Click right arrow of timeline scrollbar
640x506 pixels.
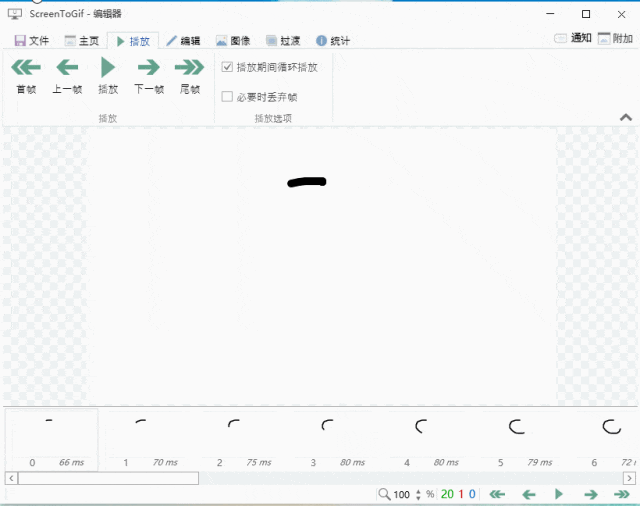coord(629,478)
